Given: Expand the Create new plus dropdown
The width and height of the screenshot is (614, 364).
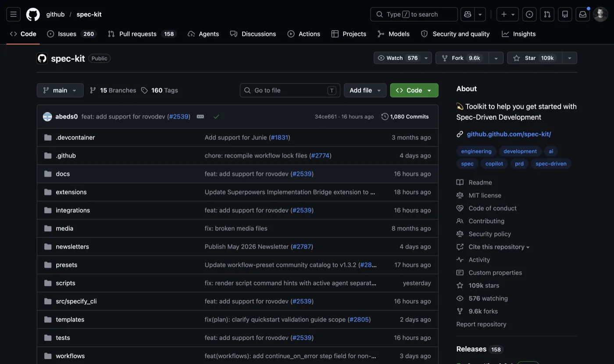Looking at the screenshot, I should [x=507, y=14].
